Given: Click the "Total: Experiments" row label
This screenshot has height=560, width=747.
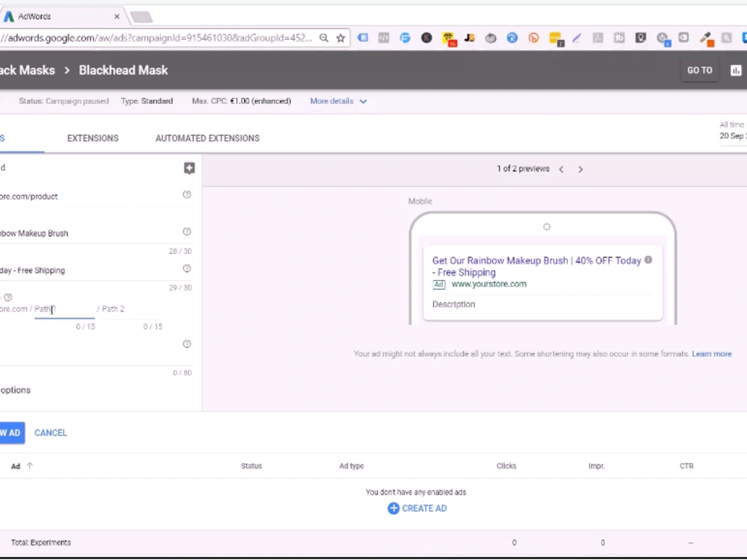Looking at the screenshot, I should pos(41,542).
